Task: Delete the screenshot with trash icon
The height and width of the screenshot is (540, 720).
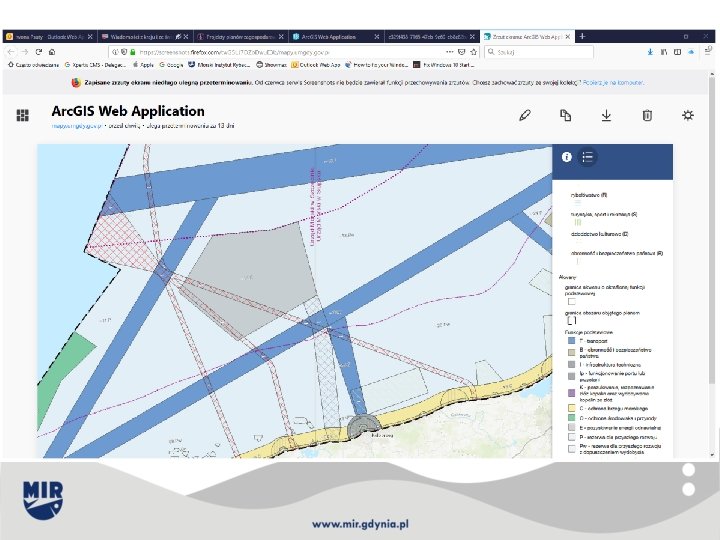Action: (647, 115)
